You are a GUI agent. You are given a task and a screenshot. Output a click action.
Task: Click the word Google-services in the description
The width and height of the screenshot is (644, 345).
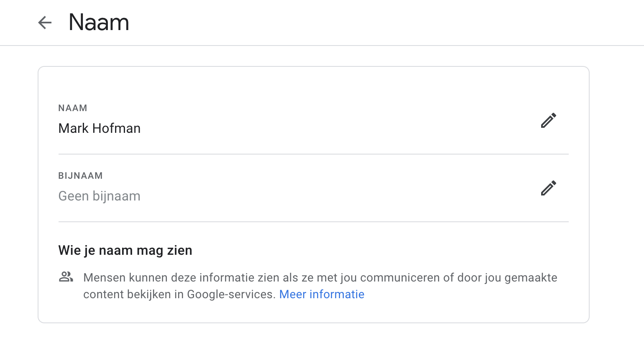click(231, 294)
